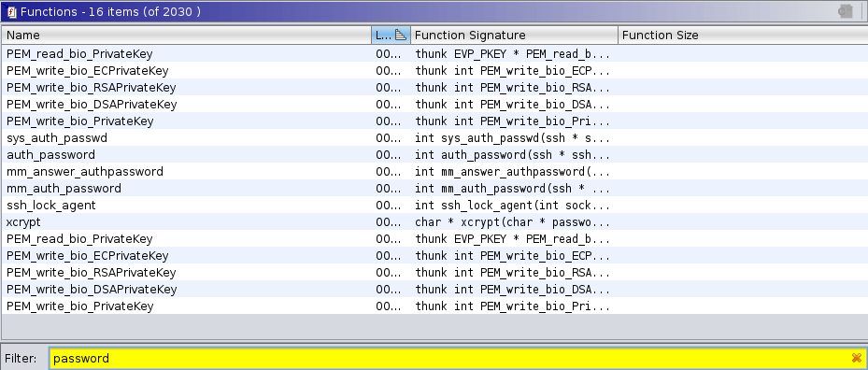
Task: Click the title 'Functions - 16 items (of 2030)'
Action: [110, 11]
